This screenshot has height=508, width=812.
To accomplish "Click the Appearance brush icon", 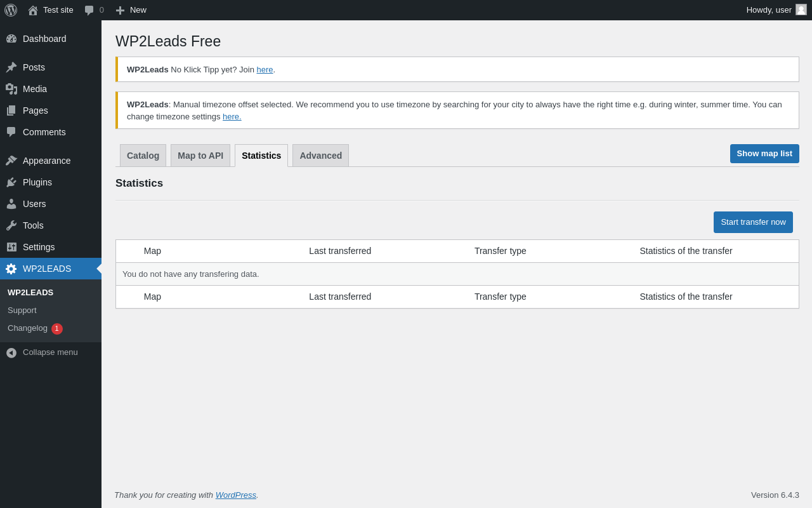I will [11, 161].
